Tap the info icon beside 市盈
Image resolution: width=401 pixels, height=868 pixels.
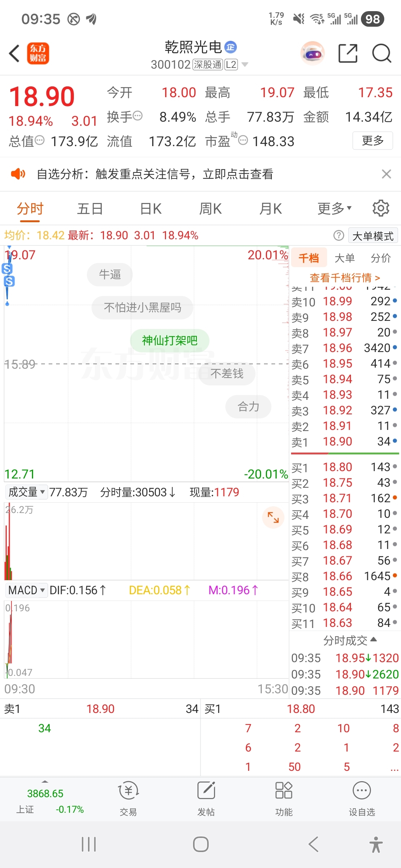coord(243,140)
